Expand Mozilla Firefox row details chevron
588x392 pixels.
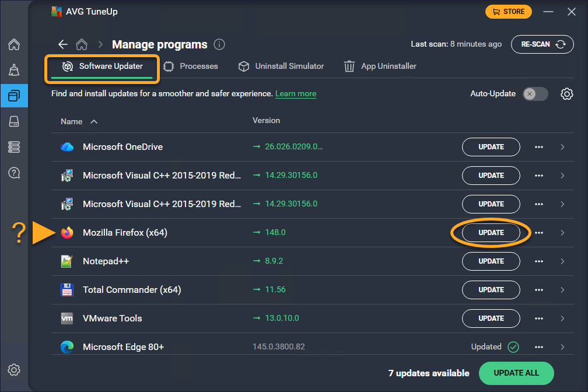(562, 233)
